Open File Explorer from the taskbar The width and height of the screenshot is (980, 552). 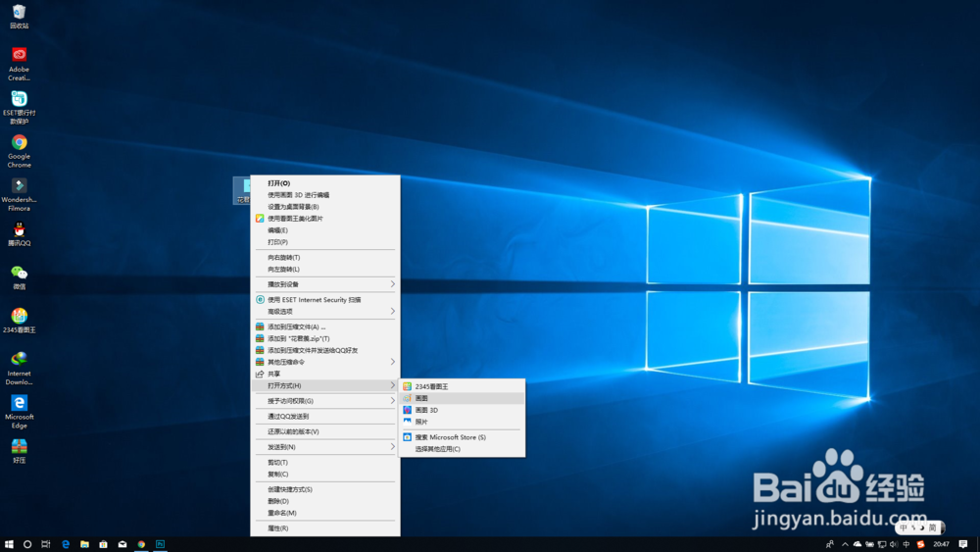click(84, 544)
